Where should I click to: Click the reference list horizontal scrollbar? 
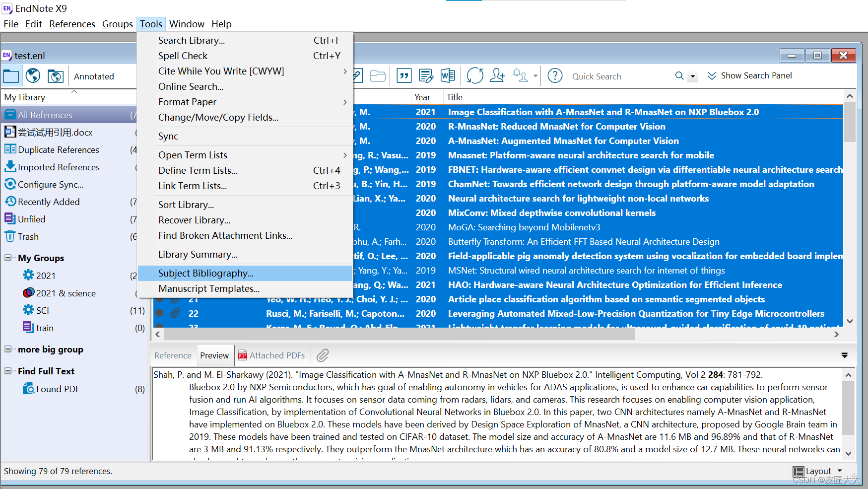[400, 334]
